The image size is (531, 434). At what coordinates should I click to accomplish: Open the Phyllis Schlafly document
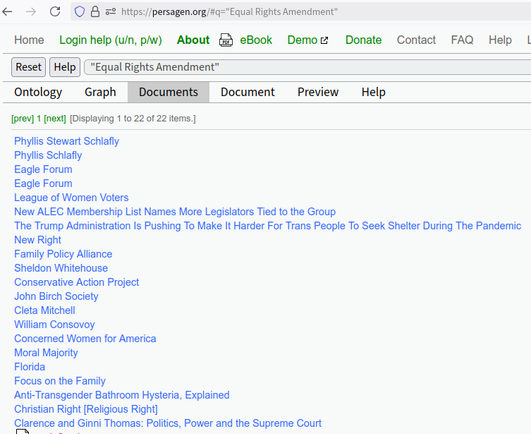tap(48, 155)
